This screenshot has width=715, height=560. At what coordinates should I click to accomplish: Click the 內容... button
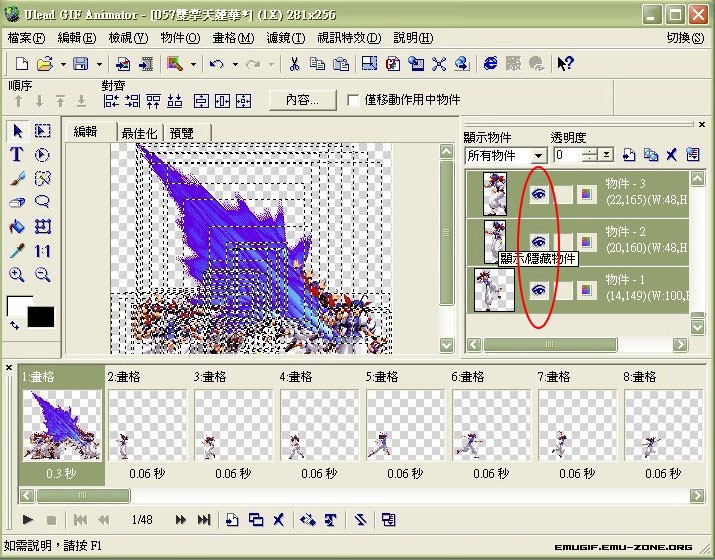[302, 100]
